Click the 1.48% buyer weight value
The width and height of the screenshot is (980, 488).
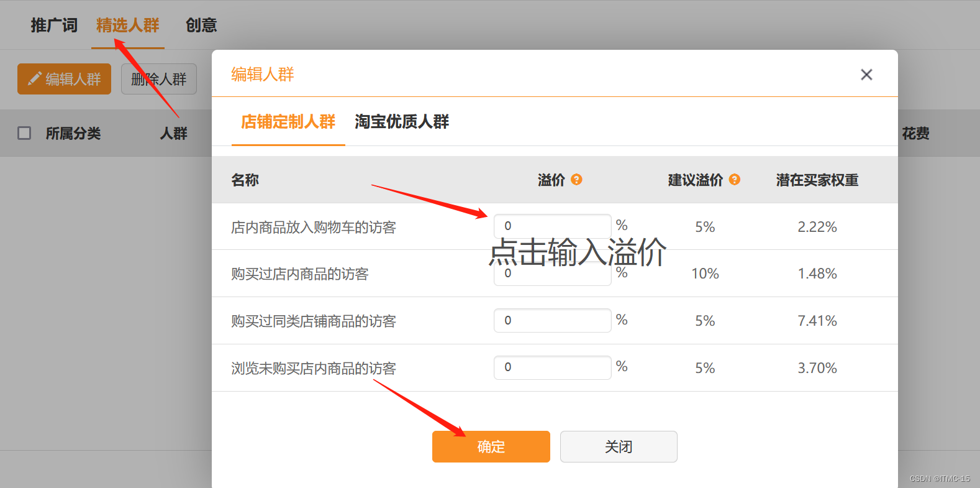[817, 274]
